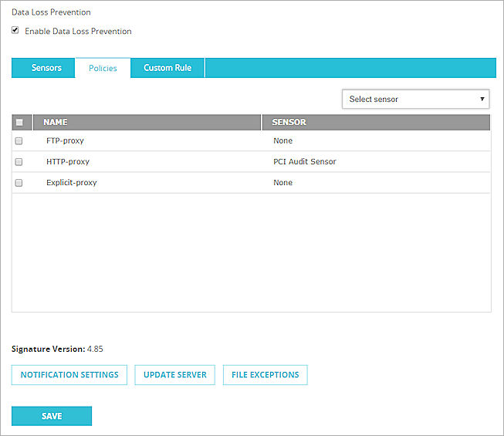Image resolution: width=504 pixels, height=436 pixels.
Task: Toggle the Enable Data Loss Prevention checkbox
Action: pyautogui.click(x=15, y=31)
